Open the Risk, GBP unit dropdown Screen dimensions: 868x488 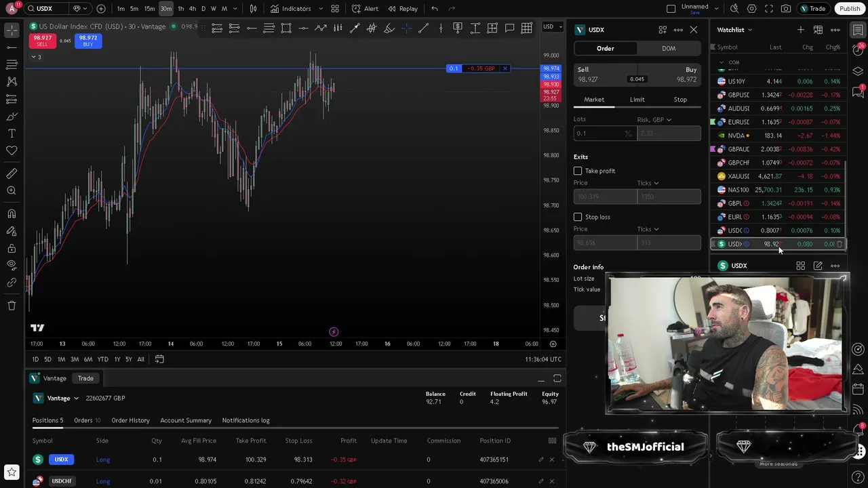[654, 120]
